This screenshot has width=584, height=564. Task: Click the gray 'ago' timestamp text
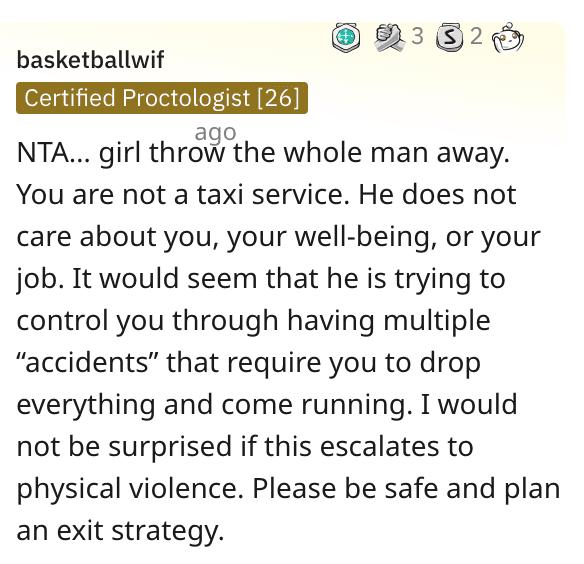click(215, 132)
